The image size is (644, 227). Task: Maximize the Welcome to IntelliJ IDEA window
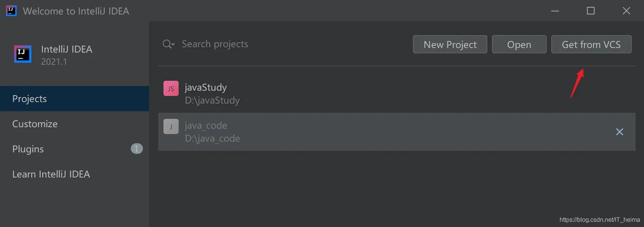point(591,11)
